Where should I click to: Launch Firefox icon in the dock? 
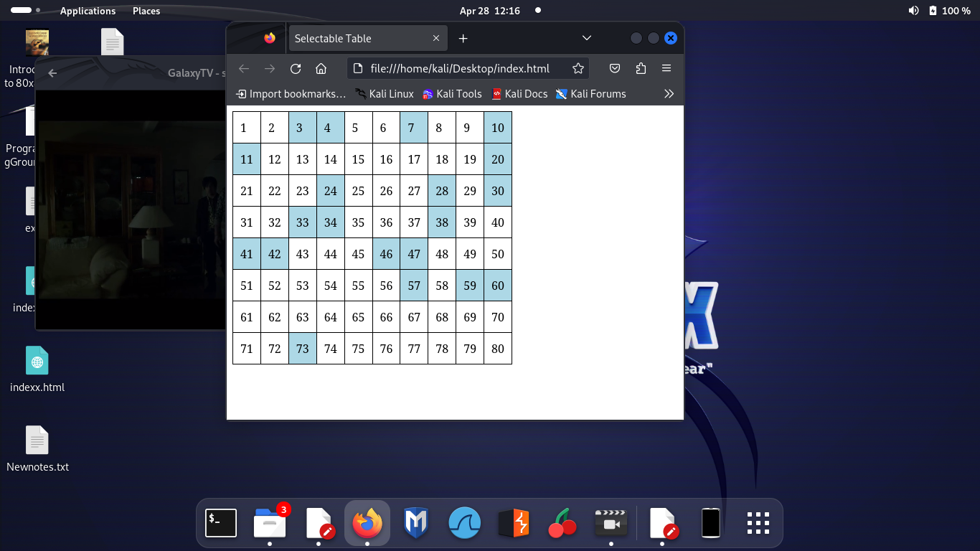point(367,523)
